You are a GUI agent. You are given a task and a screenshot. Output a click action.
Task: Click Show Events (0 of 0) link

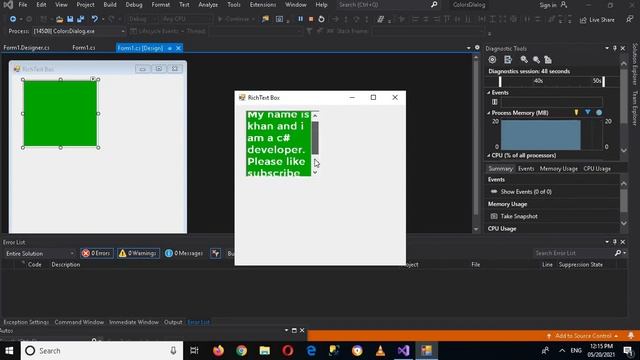(x=526, y=191)
